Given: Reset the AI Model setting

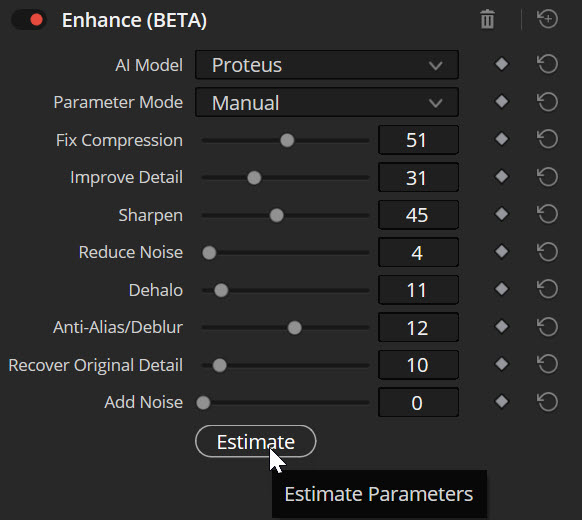Looking at the screenshot, I should 547,64.
